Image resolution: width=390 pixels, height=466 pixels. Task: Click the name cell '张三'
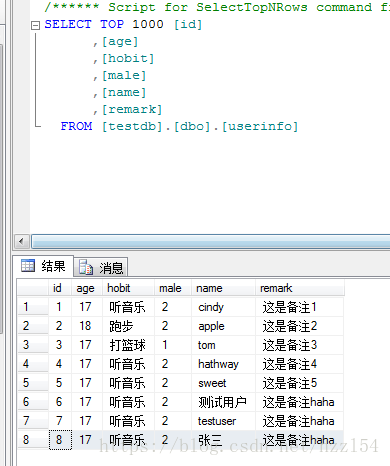tap(223, 440)
